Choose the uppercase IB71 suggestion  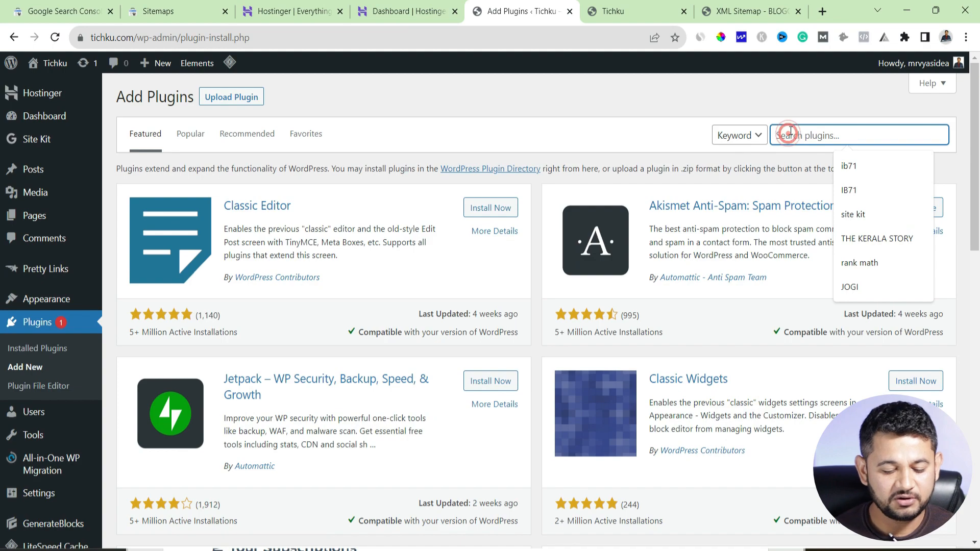coord(884,190)
